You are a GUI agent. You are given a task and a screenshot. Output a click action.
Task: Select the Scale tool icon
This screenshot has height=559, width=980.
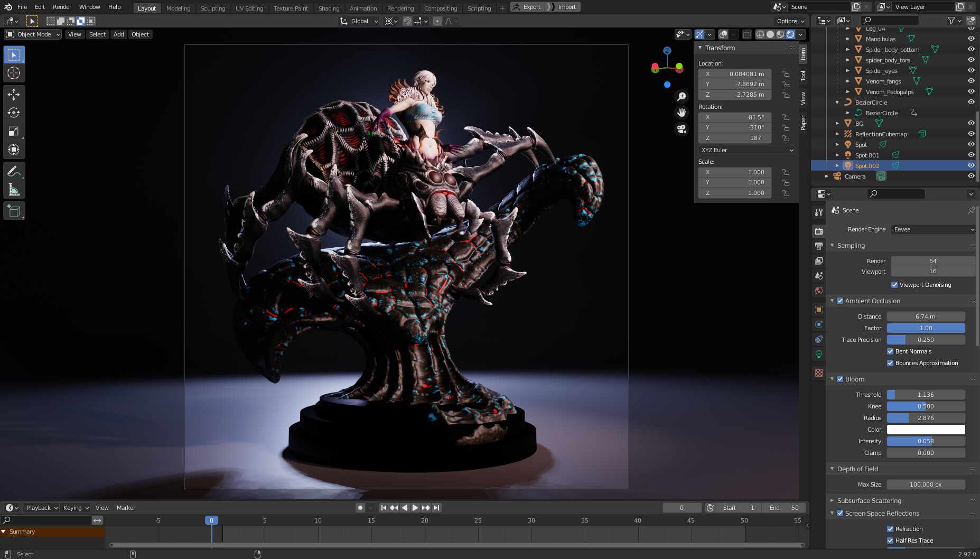pos(14,132)
